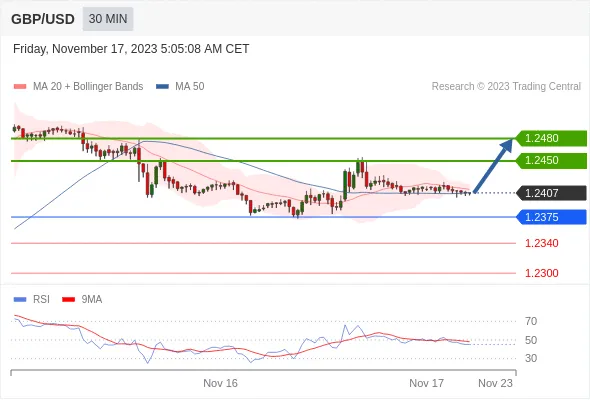This screenshot has width=590, height=400.
Task: Click the 1.2340 support level label
Action: pos(542,243)
